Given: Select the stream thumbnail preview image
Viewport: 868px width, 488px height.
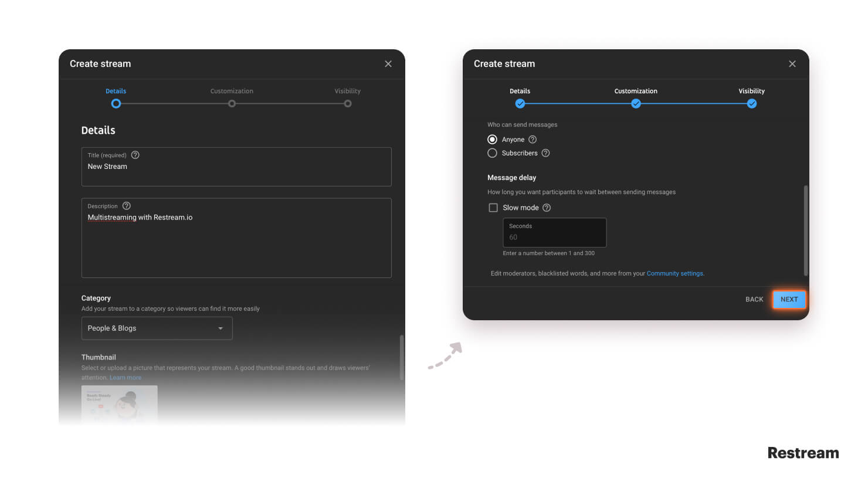Looking at the screenshot, I should 120,404.
